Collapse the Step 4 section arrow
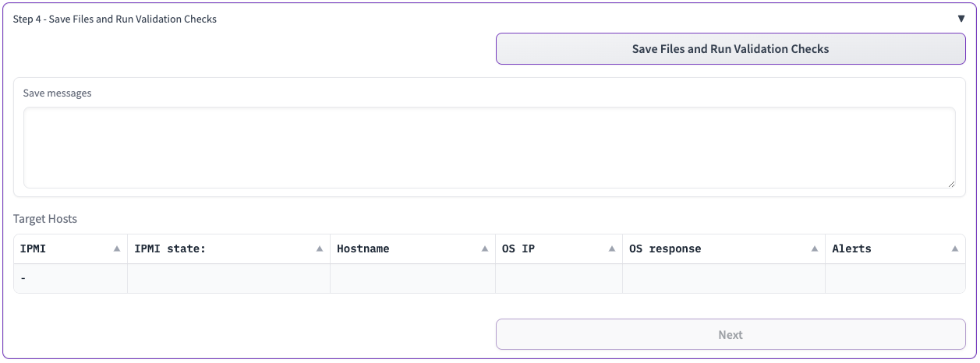The height and width of the screenshot is (363, 980). tap(961, 19)
